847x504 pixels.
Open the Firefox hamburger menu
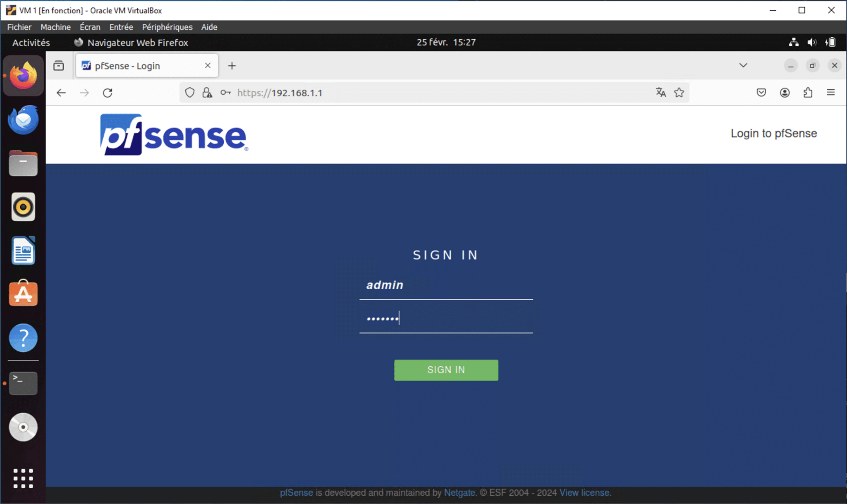tap(831, 92)
